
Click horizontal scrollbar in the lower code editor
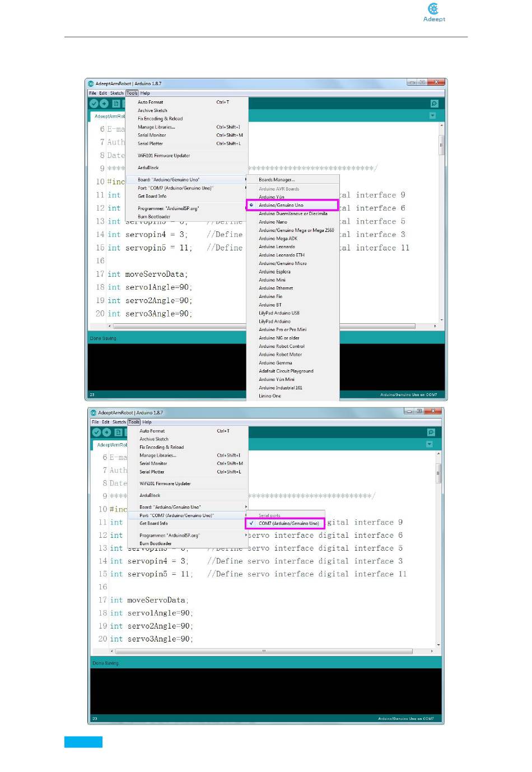(x=263, y=651)
